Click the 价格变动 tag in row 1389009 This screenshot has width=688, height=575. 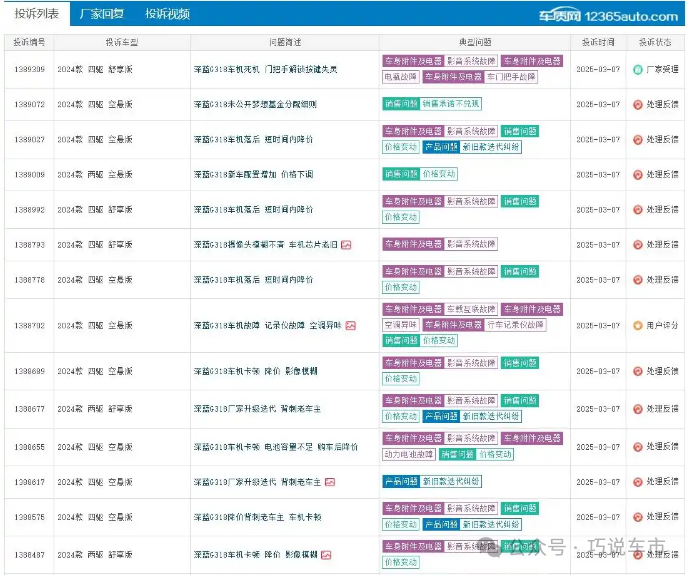(x=439, y=174)
